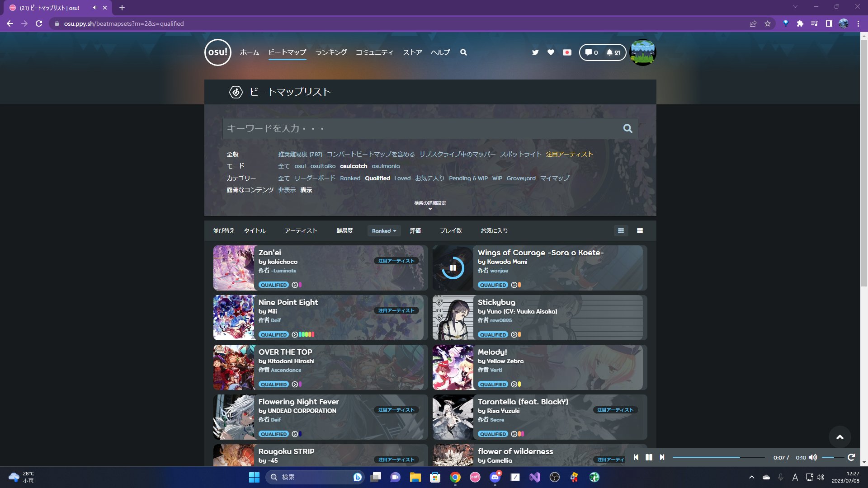
Task: Open the user avatar menu
Action: [642, 52]
